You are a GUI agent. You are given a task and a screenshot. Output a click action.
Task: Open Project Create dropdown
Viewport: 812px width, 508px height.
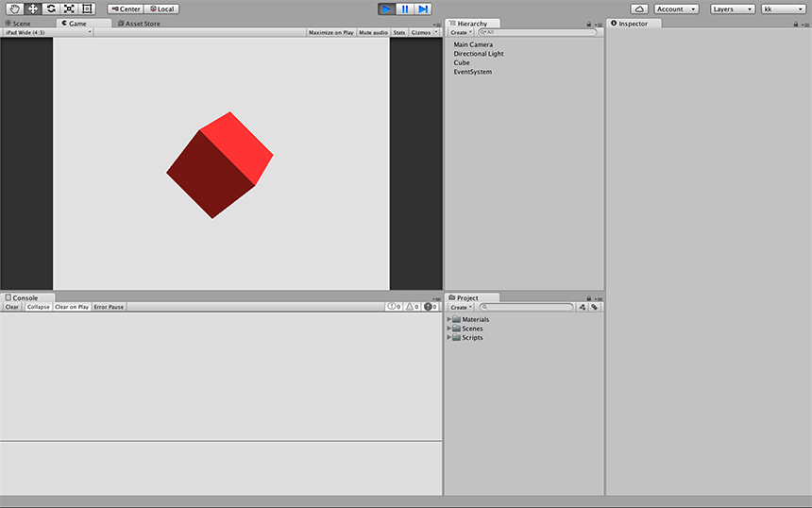461,307
